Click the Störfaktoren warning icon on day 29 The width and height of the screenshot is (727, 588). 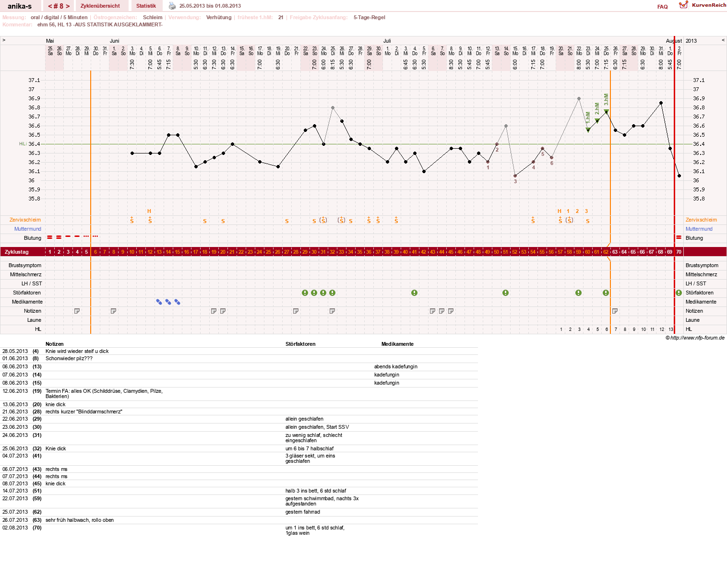(305, 293)
